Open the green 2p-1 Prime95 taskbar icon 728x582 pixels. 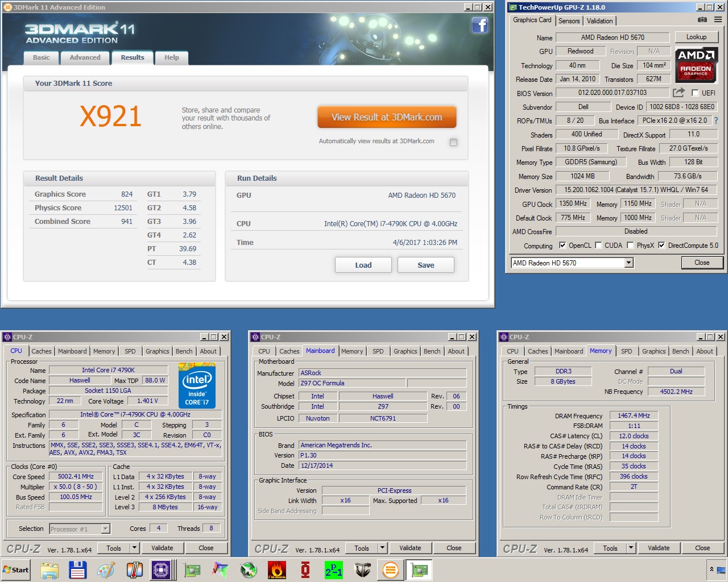click(x=334, y=570)
